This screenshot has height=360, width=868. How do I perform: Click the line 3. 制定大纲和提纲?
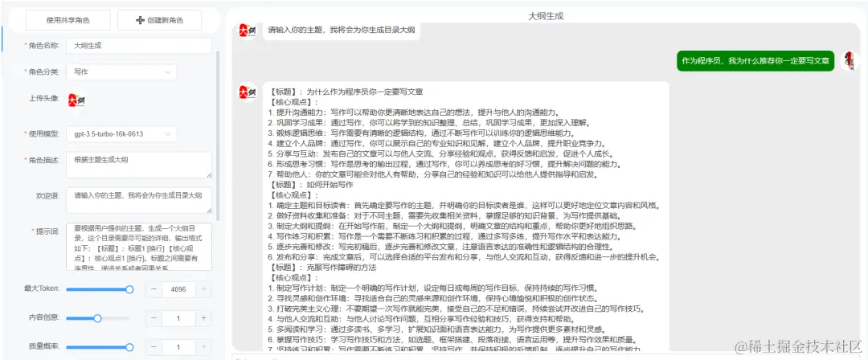tap(452, 226)
